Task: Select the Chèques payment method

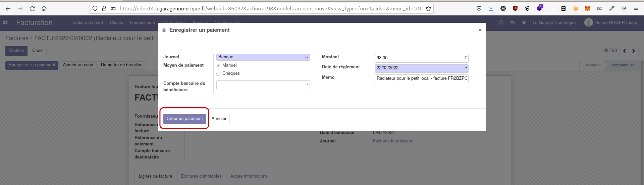Action: [x=218, y=74]
